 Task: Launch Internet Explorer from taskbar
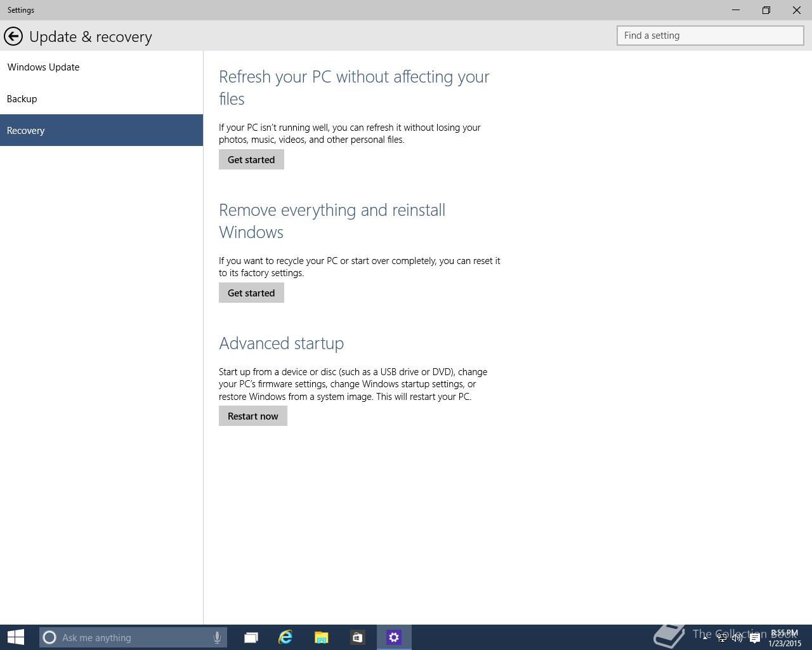(x=285, y=637)
